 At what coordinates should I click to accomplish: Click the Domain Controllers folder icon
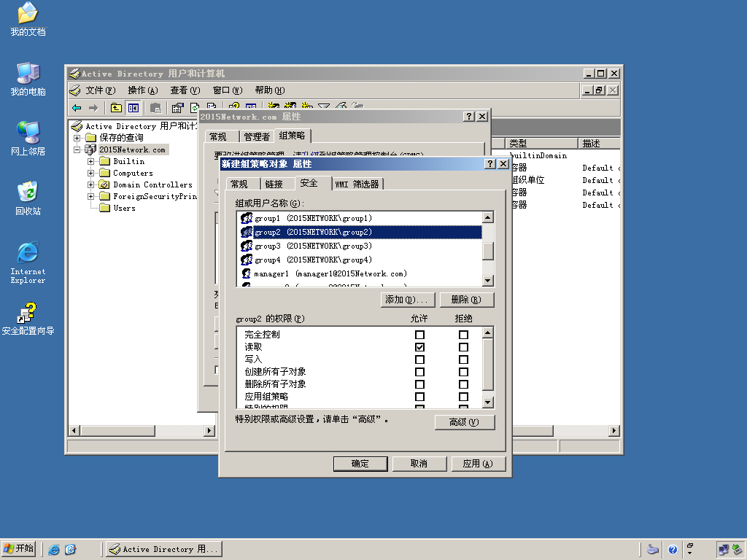click(104, 184)
